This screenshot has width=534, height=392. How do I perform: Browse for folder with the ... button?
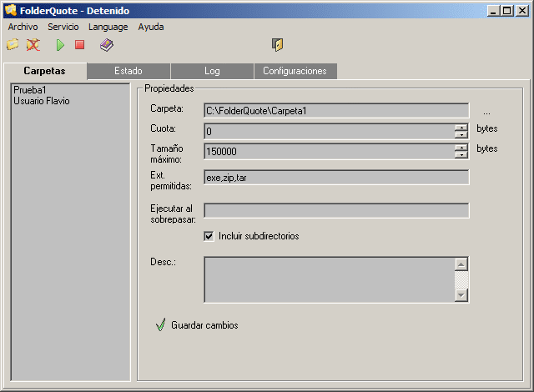(486, 112)
